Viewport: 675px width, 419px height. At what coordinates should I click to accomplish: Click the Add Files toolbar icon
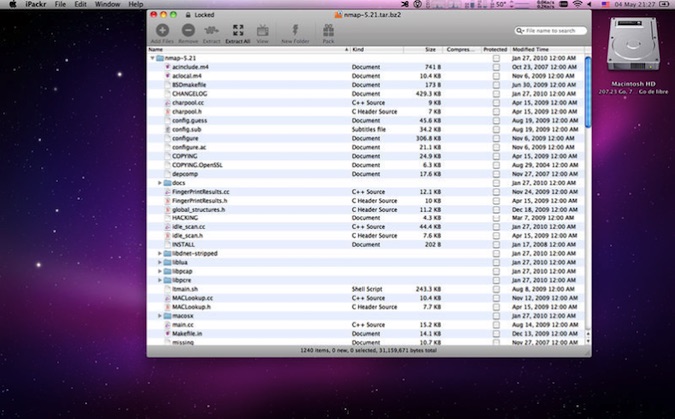click(x=162, y=32)
